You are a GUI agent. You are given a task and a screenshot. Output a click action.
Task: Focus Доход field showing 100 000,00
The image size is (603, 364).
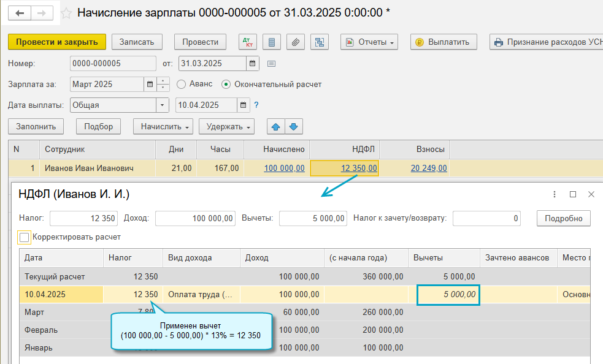195,218
